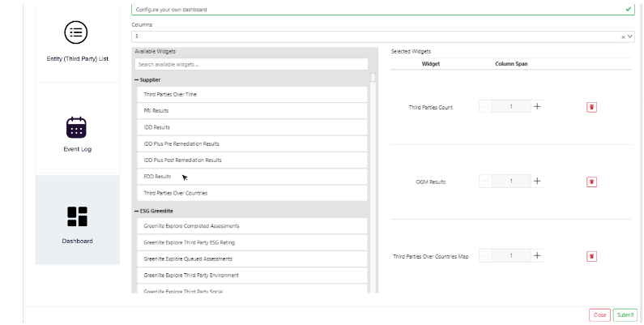Open the Columns dropdown arrow
Screen dimensions: 644x325
tap(630, 36)
